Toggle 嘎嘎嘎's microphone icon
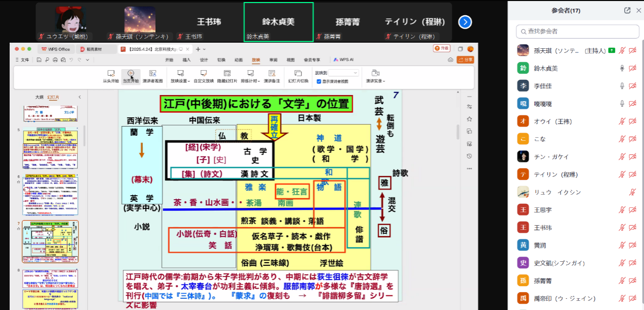Screen dimensions: 644x310 tap(622, 104)
